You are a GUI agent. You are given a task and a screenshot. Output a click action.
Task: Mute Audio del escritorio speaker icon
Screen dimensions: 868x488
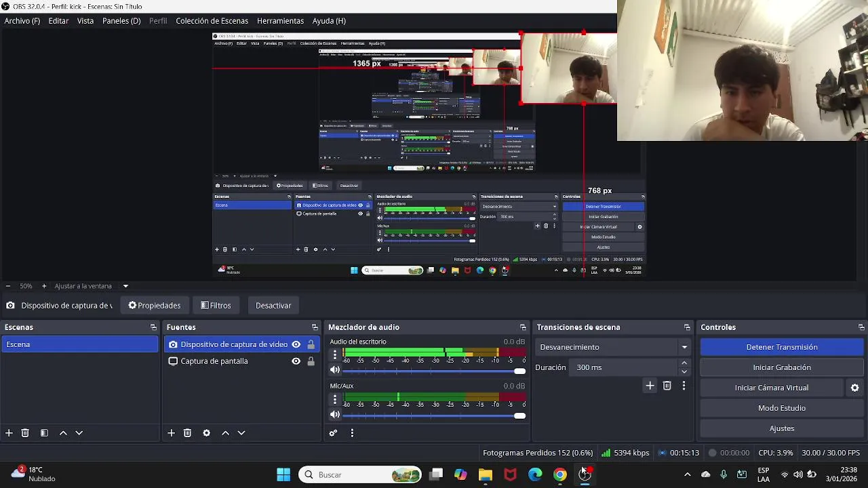[x=334, y=370]
